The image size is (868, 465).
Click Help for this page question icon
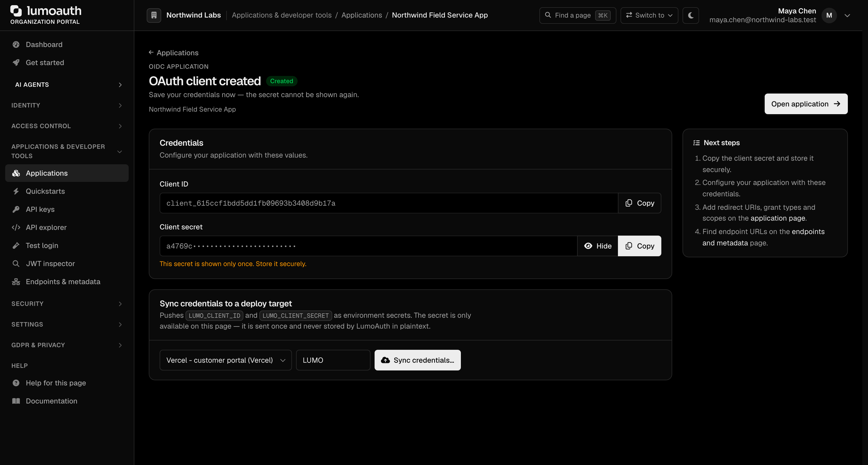point(16,383)
